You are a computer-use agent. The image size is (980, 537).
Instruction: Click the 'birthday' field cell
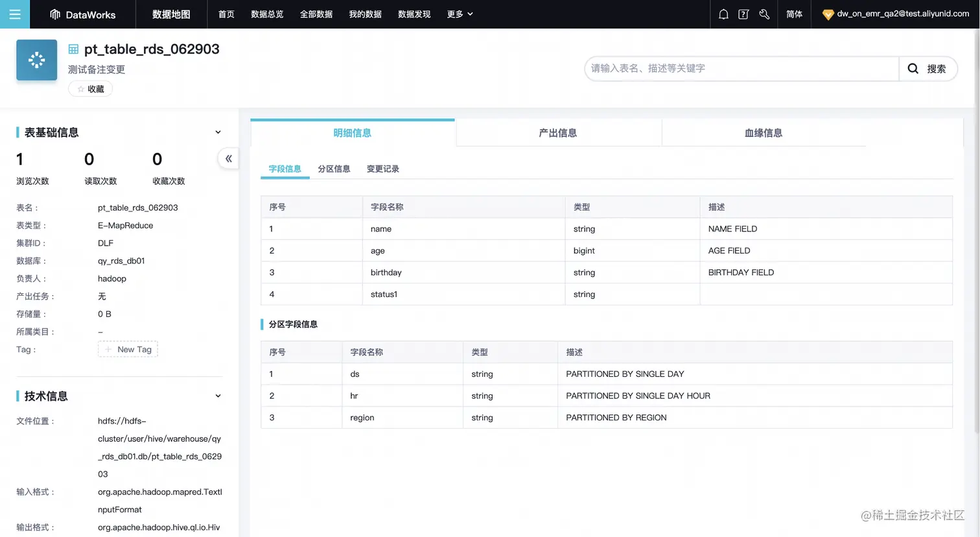463,272
